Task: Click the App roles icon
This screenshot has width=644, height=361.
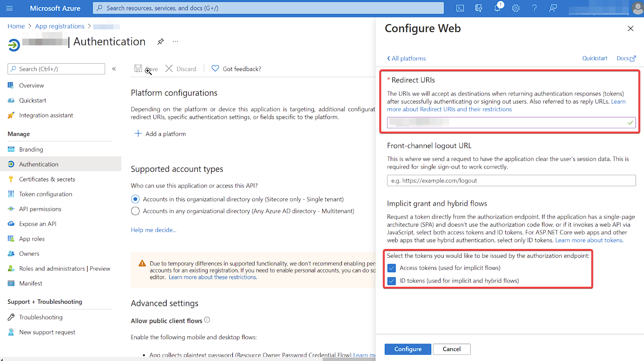Action: point(11,239)
